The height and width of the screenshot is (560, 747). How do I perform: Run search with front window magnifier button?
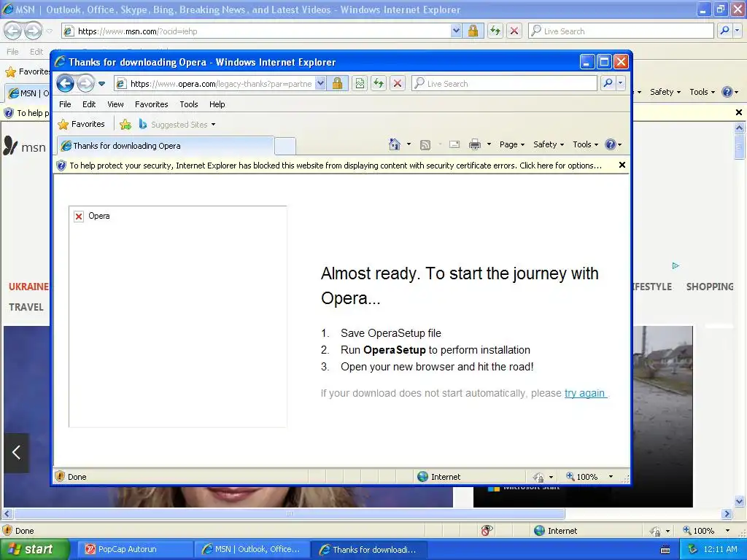tap(608, 84)
